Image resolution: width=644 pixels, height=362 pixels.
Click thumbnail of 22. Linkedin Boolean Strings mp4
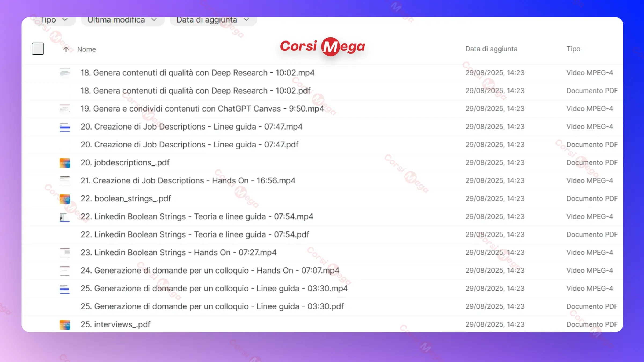click(65, 217)
